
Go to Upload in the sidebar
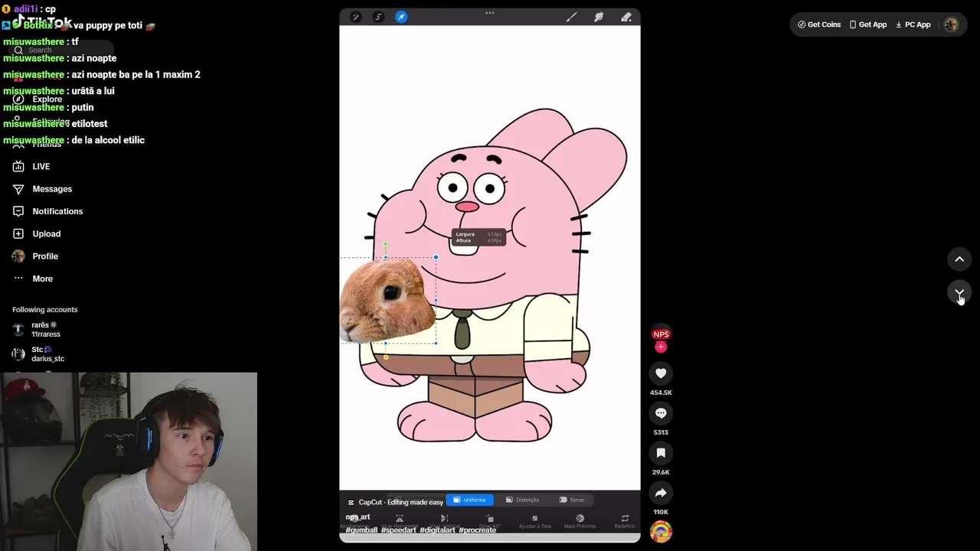point(36,233)
